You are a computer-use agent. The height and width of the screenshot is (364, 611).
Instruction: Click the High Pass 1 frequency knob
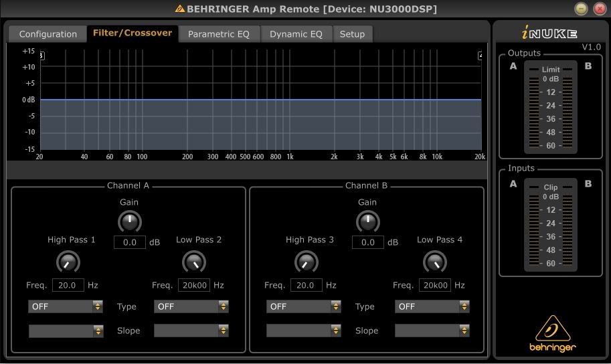click(68, 262)
